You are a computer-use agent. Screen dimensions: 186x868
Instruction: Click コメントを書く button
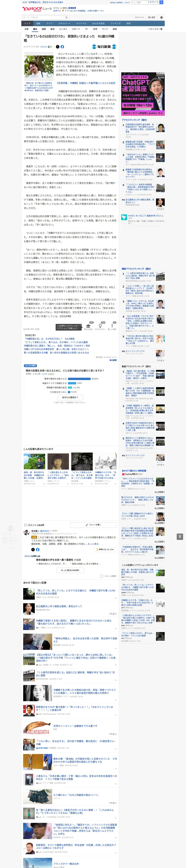coord(93,525)
